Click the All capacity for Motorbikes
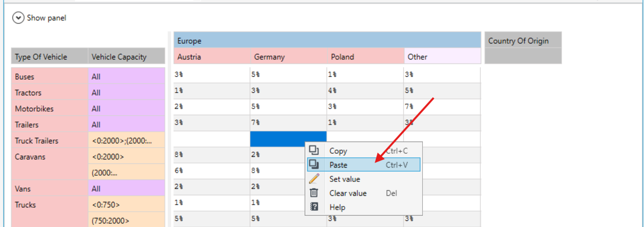This screenshot has width=644, height=227. [126, 109]
